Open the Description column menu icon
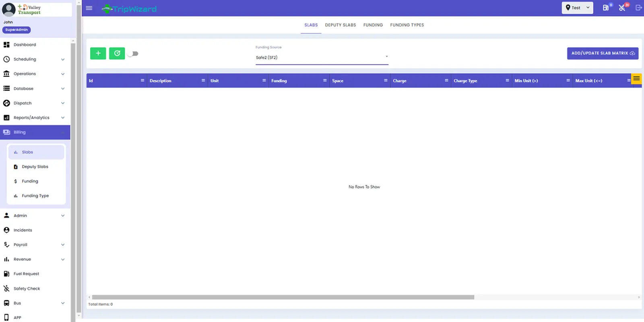This screenshot has height=322, width=644. [203, 80]
